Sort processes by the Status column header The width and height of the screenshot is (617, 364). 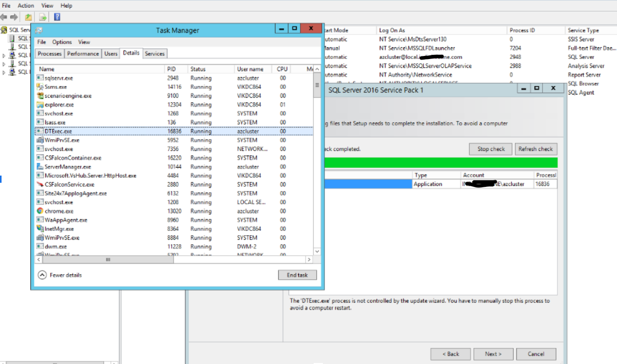211,69
